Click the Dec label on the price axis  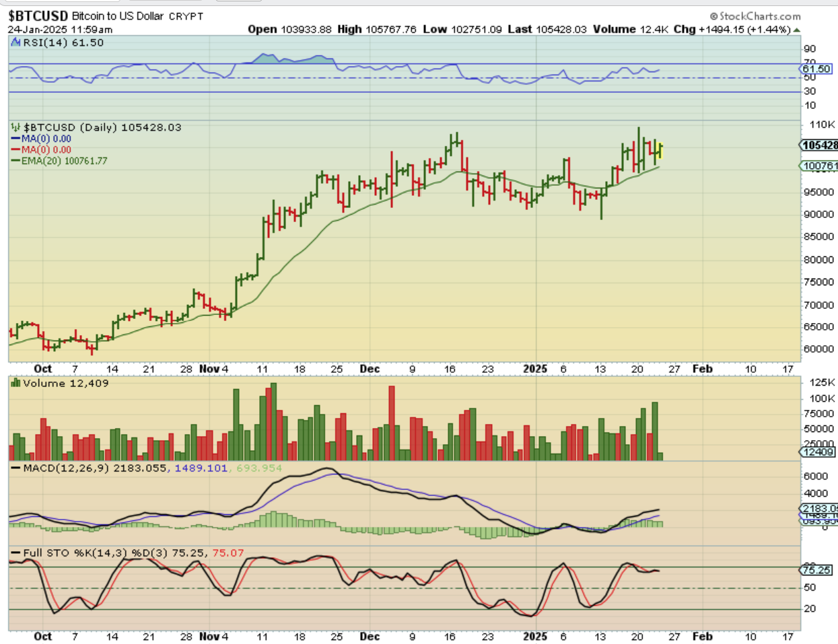tap(370, 369)
